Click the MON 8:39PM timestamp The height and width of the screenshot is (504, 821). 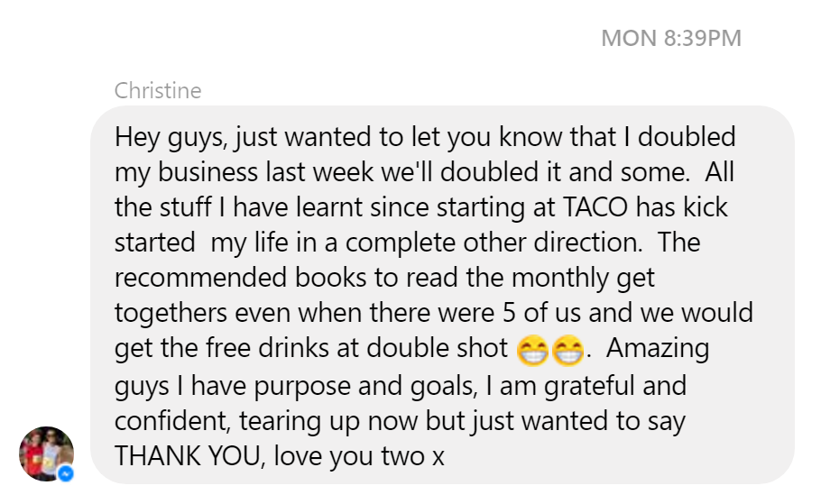671,38
